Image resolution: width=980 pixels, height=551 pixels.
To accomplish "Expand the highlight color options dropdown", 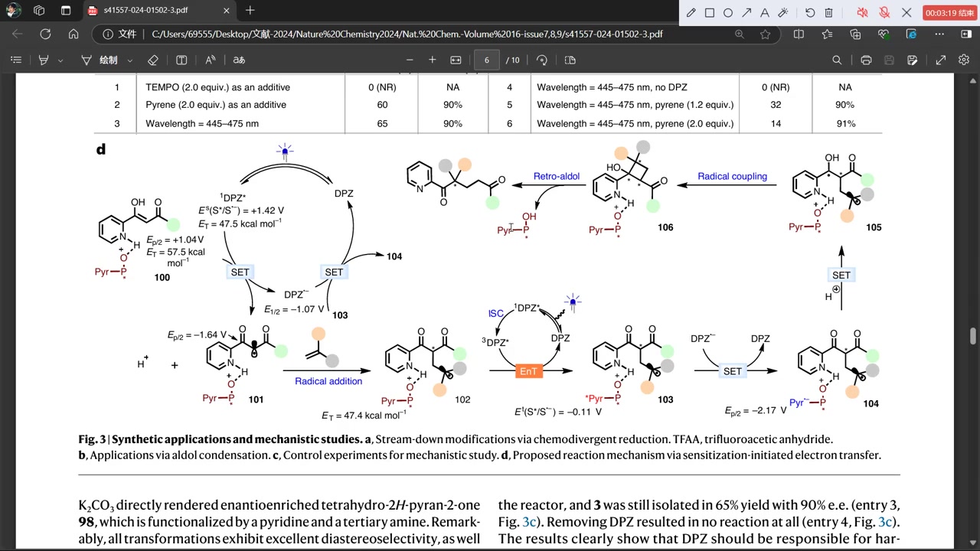I will pyautogui.click(x=60, y=60).
